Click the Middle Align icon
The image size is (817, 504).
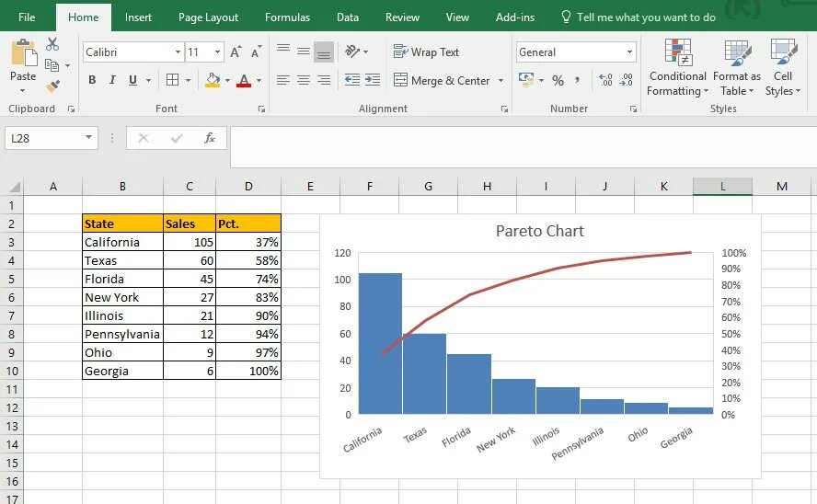click(x=304, y=52)
